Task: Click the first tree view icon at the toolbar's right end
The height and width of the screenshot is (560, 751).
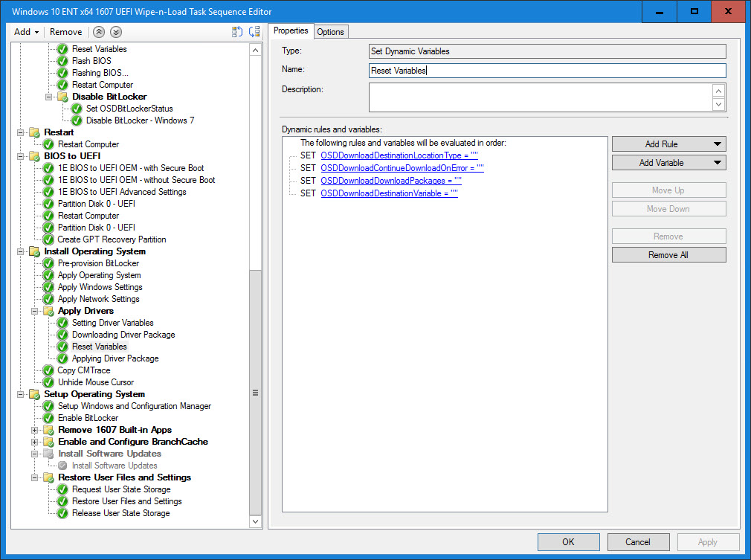Action: pos(237,32)
